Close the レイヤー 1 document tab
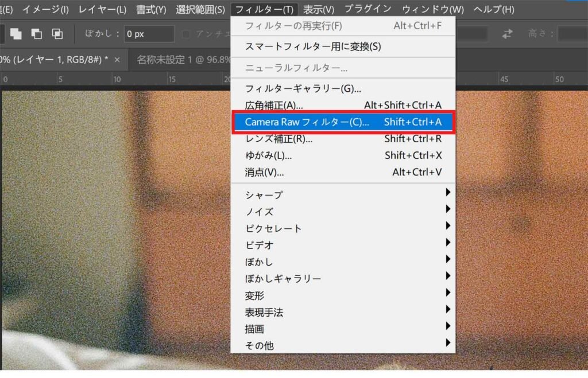This screenshot has width=588, height=378. pos(118,60)
